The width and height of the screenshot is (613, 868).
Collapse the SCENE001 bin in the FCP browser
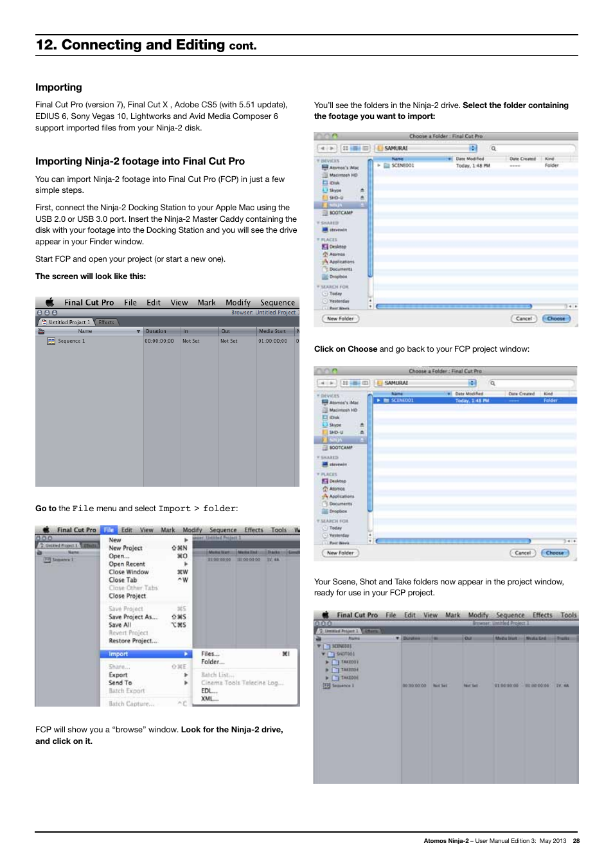pyautogui.click(x=319, y=646)
